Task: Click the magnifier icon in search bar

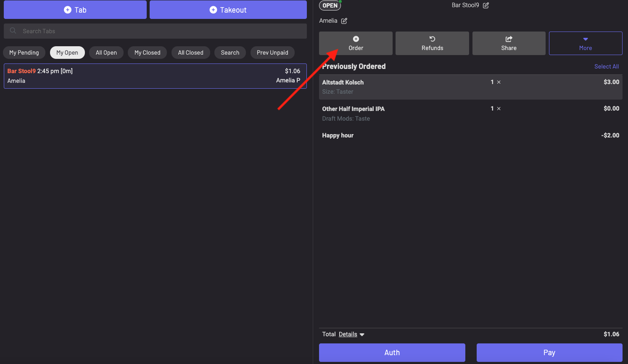Action: click(x=13, y=31)
